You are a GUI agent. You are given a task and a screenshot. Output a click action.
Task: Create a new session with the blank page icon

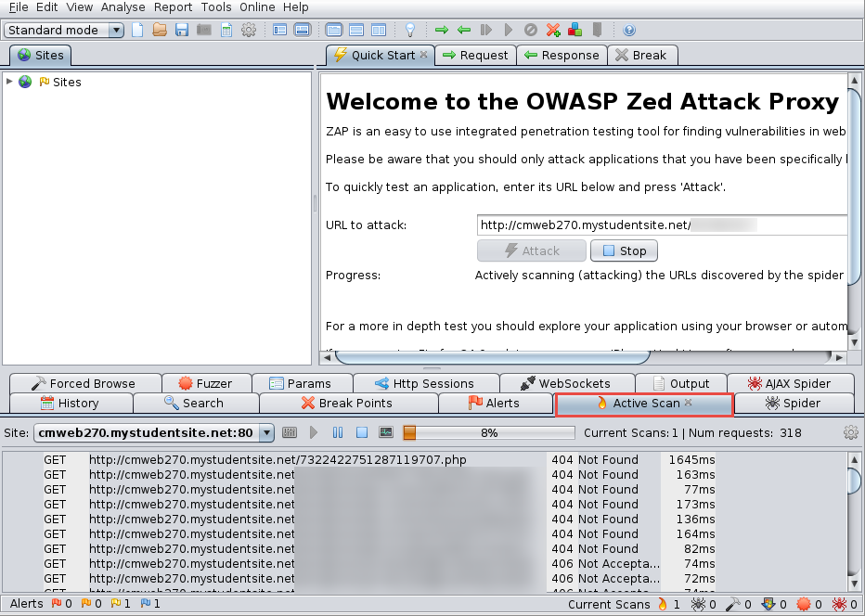(x=137, y=30)
